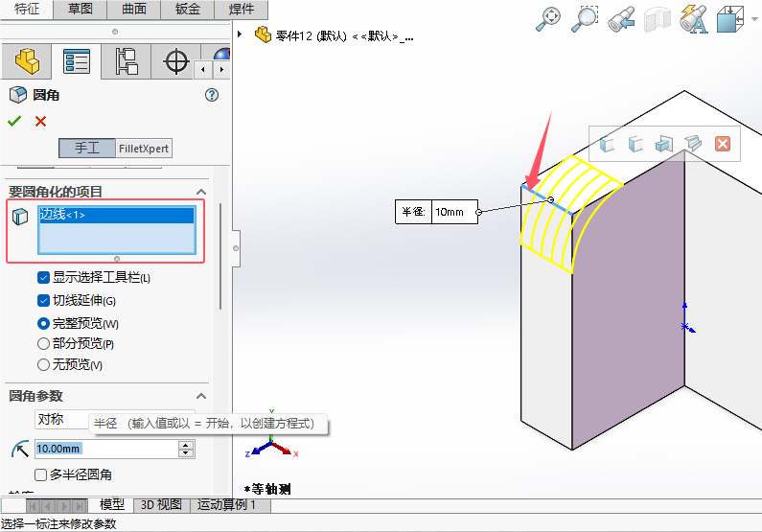Click Zoom to Fit icon
The width and height of the screenshot is (762, 532).
548,18
